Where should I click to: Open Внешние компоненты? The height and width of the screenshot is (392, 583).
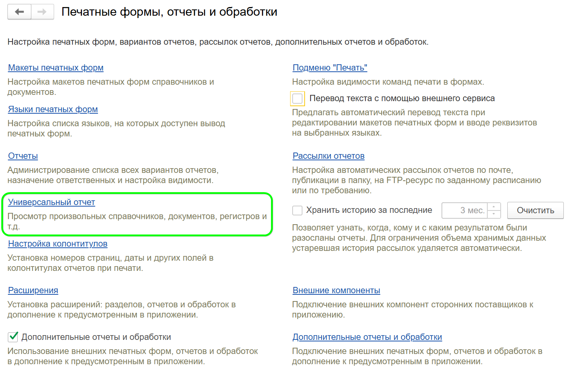(x=336, y=290)
